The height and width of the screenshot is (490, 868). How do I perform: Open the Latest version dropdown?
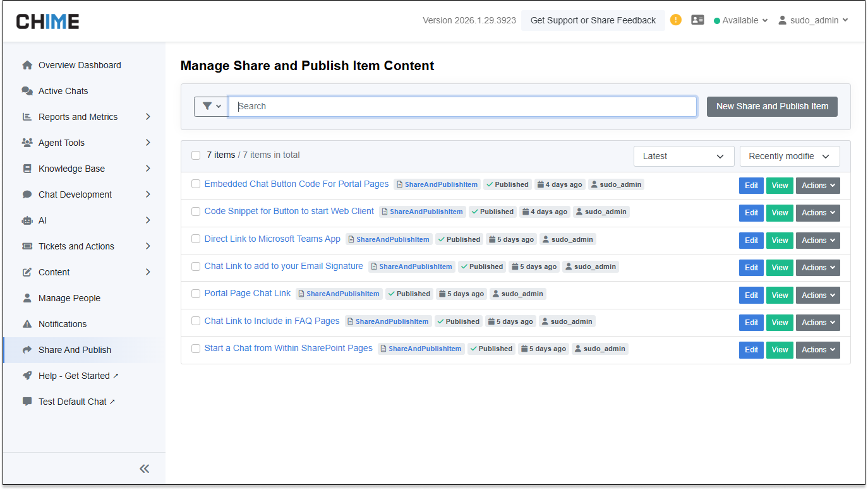[684, 156]
